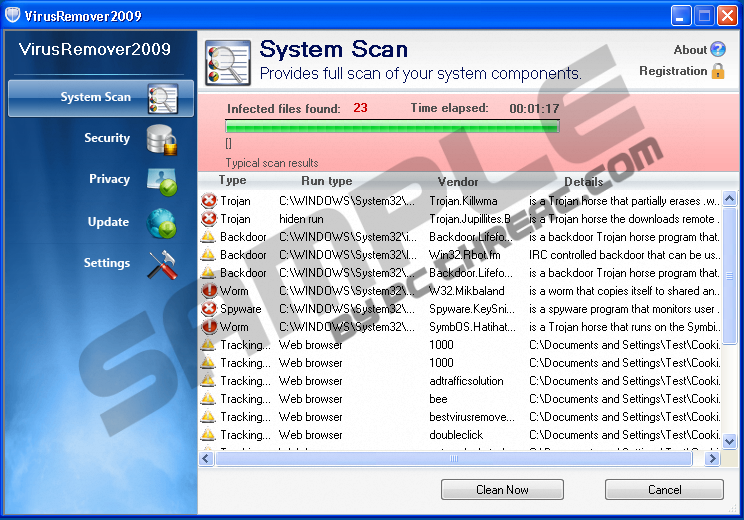744x520 pixels.
Task: Click the Privacy user checkmark icon
Action: click(161, 181)
